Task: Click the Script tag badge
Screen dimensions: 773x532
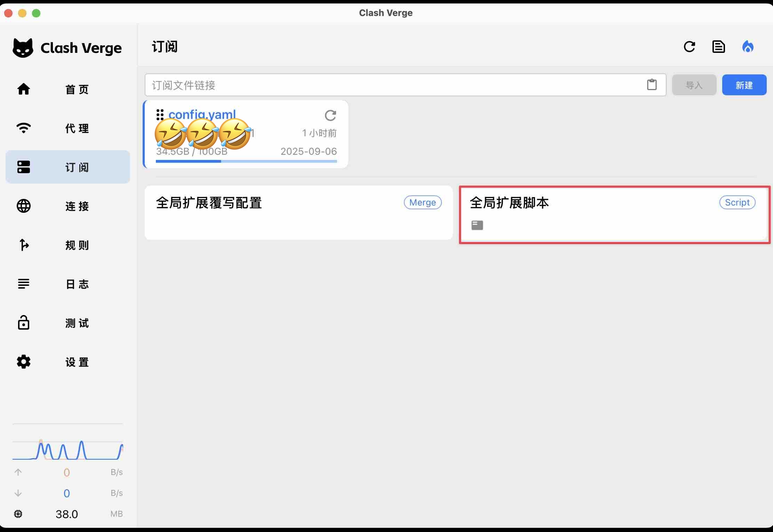Action: coord(737,202)
